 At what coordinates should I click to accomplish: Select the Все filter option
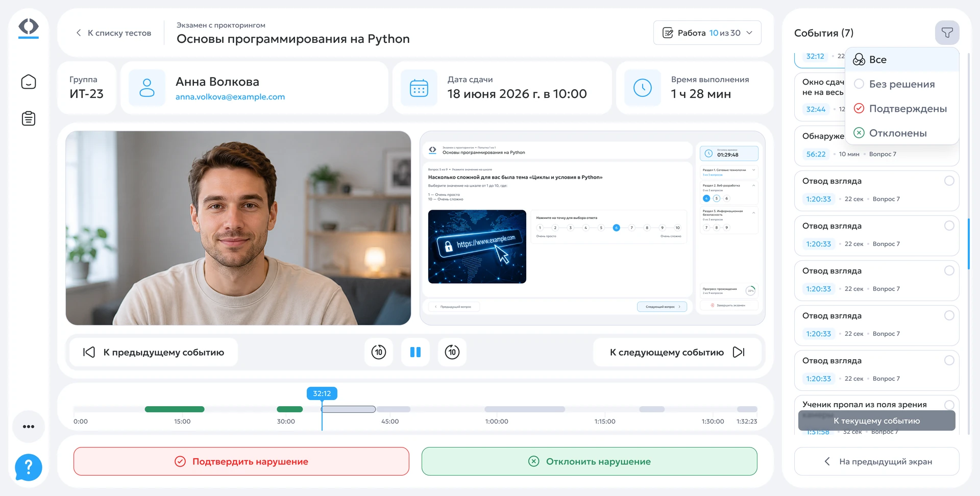coord(902,60)
